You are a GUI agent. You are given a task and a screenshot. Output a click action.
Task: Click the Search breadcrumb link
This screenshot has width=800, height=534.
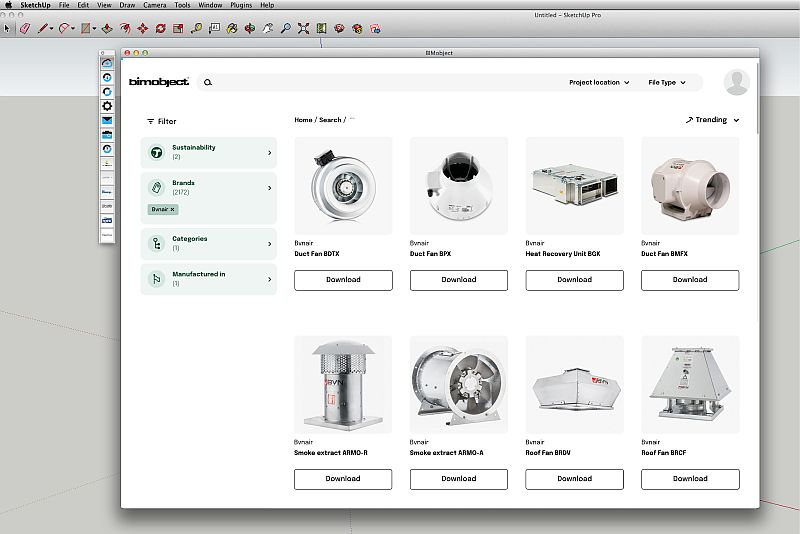(330, 120)
